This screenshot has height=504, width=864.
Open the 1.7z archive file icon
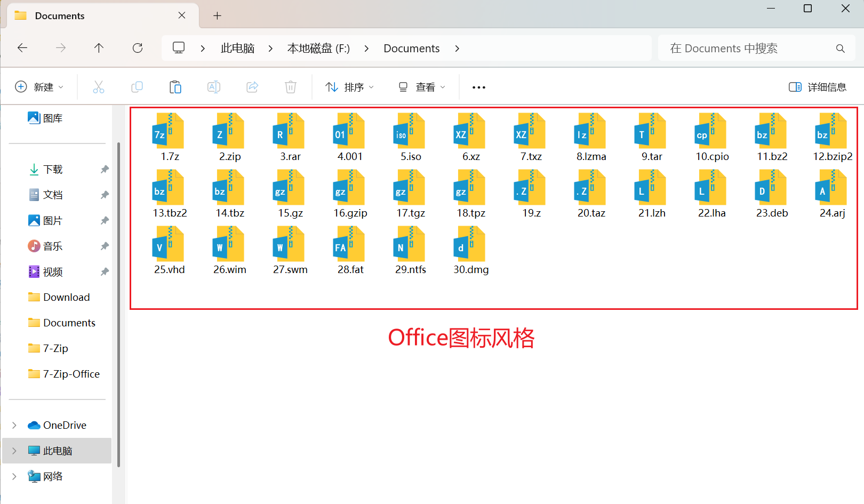tap(168, 131)
